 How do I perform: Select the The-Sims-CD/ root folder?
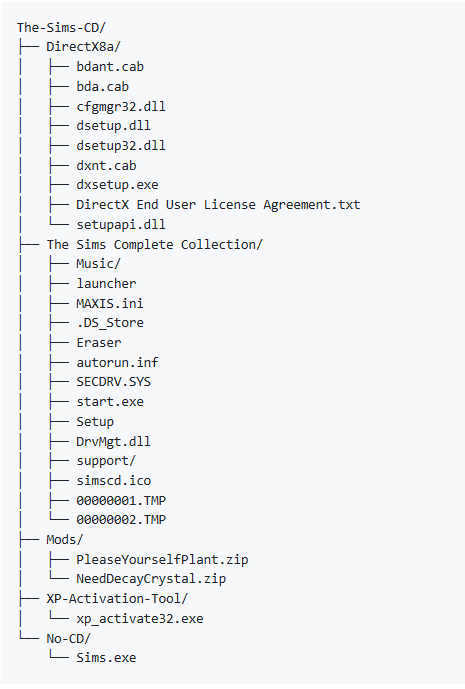[x=62, y=28]
